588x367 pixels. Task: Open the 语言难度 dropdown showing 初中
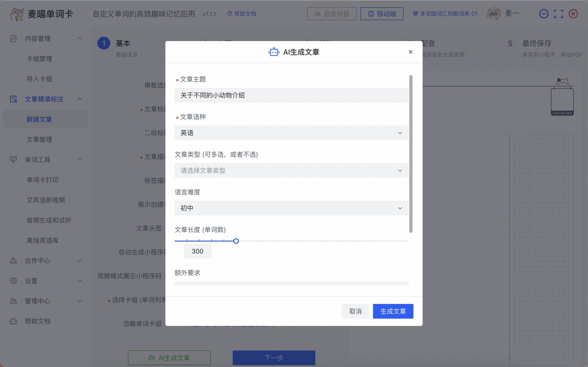[291, 208]
